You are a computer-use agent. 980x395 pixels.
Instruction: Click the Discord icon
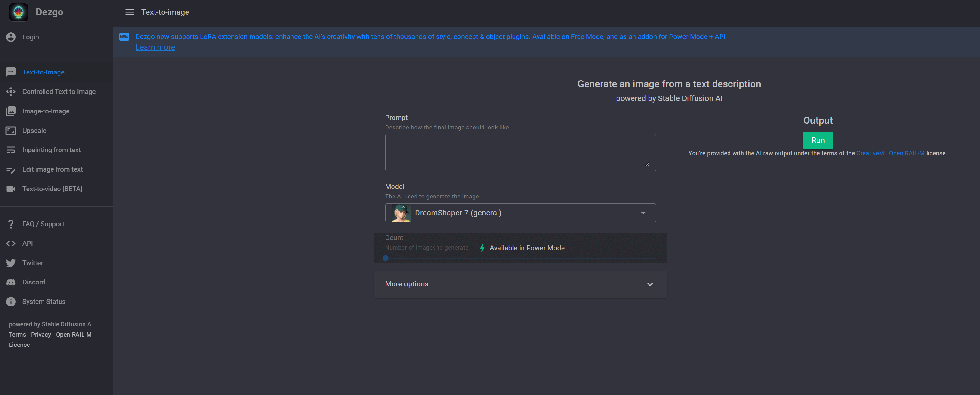pyautogui.click(x=11, y=282)
